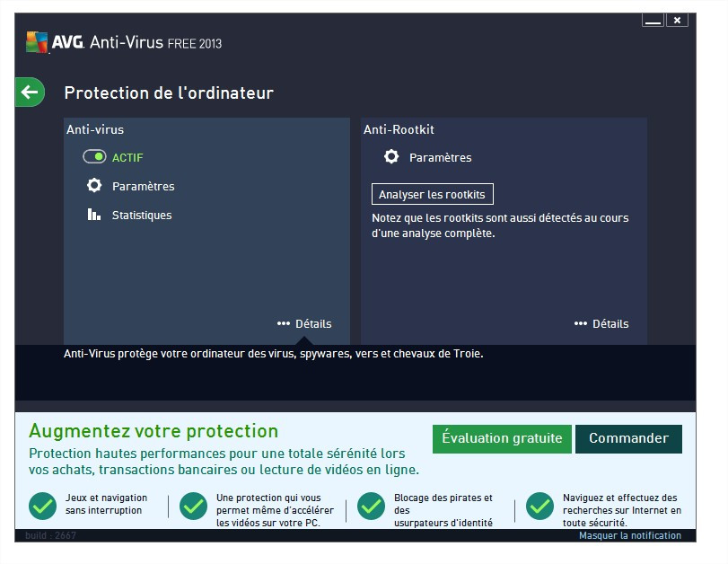Expand Anti-Rootkit Détails section

point(601,323)
